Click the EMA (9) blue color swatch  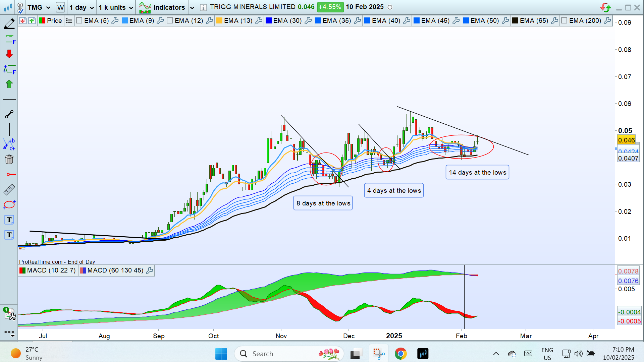coord(124,21)
